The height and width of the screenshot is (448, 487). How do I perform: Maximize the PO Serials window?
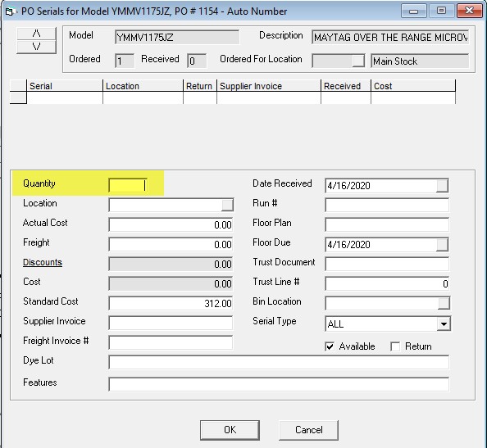pos(441,11)
